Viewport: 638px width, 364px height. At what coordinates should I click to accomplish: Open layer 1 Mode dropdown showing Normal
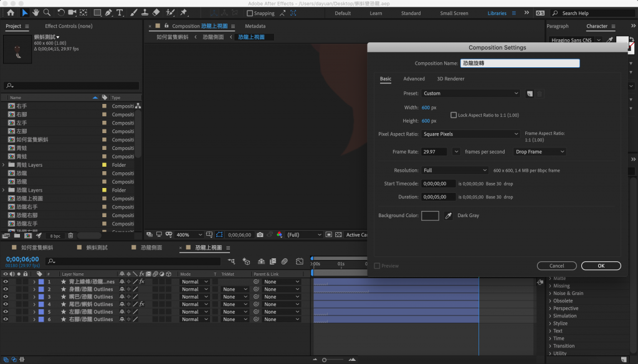[194, 281]
